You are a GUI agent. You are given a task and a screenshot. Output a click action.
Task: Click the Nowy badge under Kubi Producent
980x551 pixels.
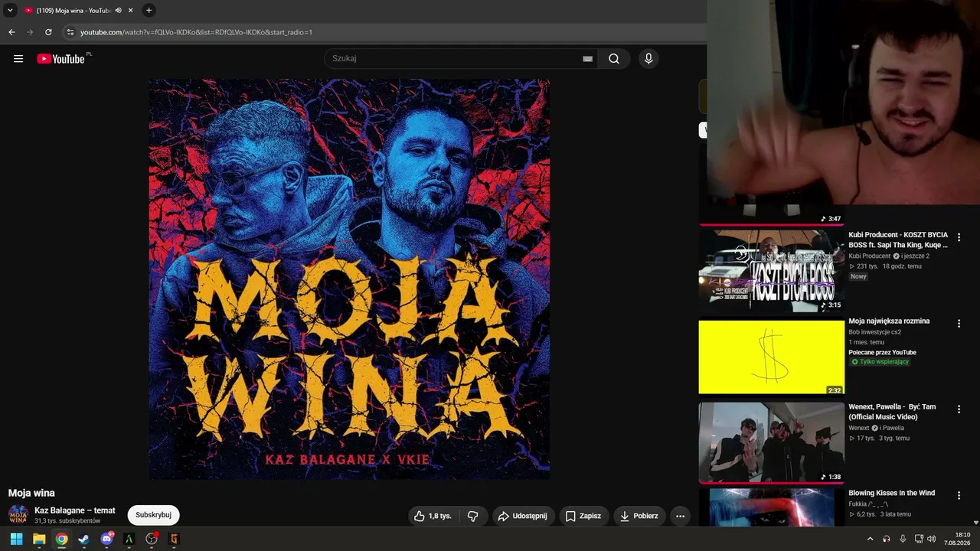click(x=858, y=276)
